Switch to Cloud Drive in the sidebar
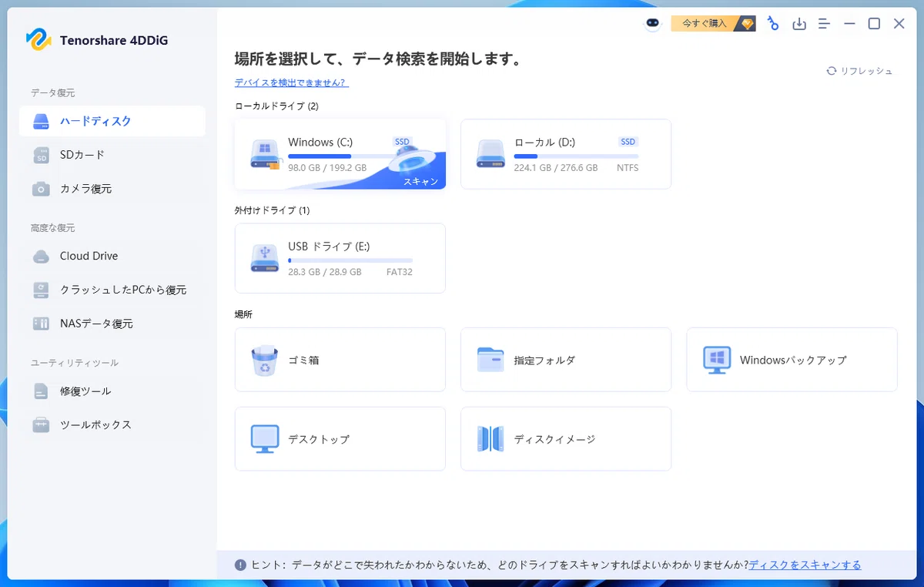Image resolution: width=924 pixels, height=587 pixels. coord(112,256)
